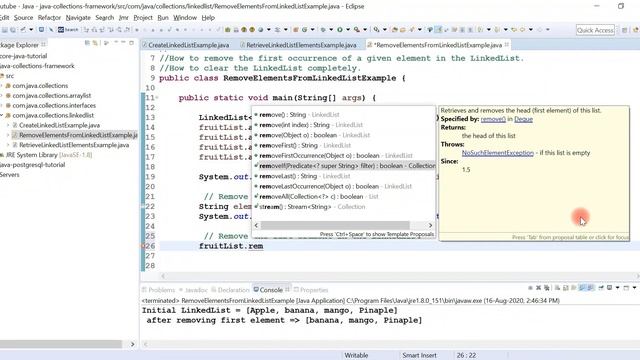
Task: Select the RemoveElementsFromLinkedListExample.java editor tab
Action: click(x=438, y=45)
